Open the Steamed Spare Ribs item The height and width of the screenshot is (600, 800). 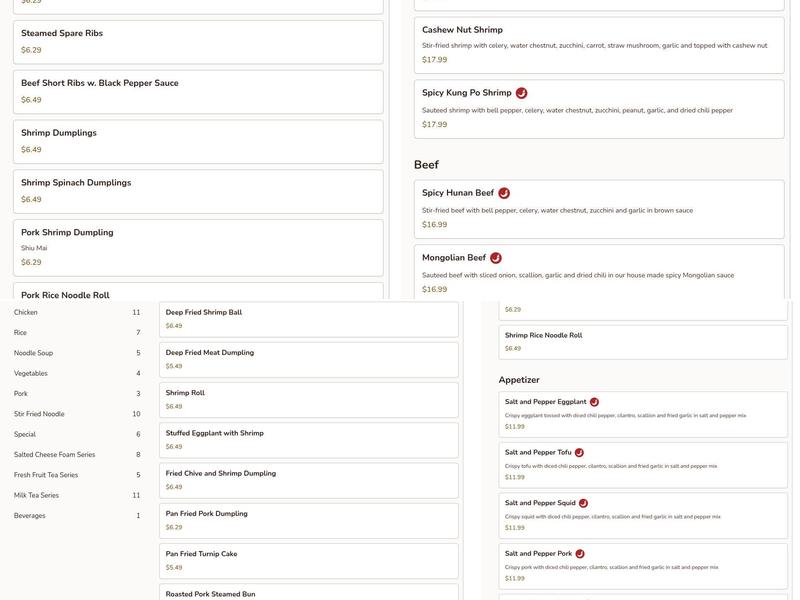[198, 41]
